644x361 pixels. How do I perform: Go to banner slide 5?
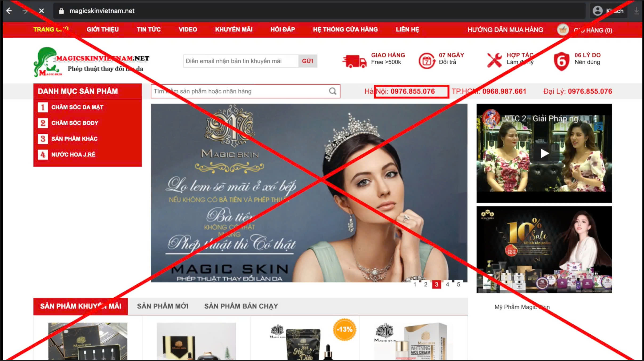pos(458,284)
